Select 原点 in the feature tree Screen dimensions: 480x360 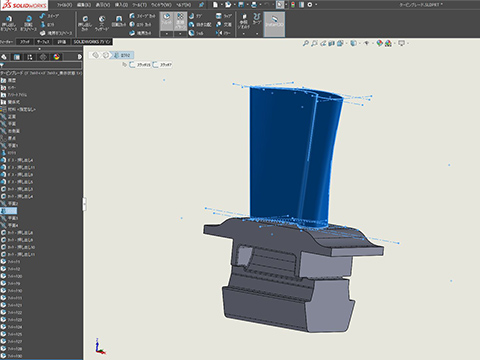(x=12, y=138)
